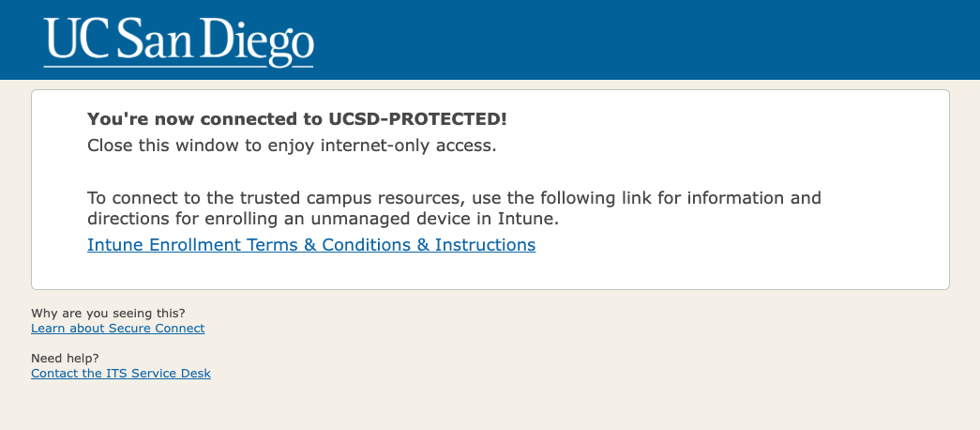
Task: Click the "Close this window" sentence
Action: (x=291, y=146)
